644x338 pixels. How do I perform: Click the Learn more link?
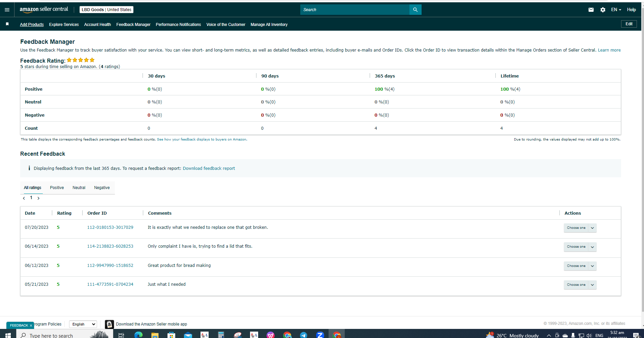pos(609,50)
